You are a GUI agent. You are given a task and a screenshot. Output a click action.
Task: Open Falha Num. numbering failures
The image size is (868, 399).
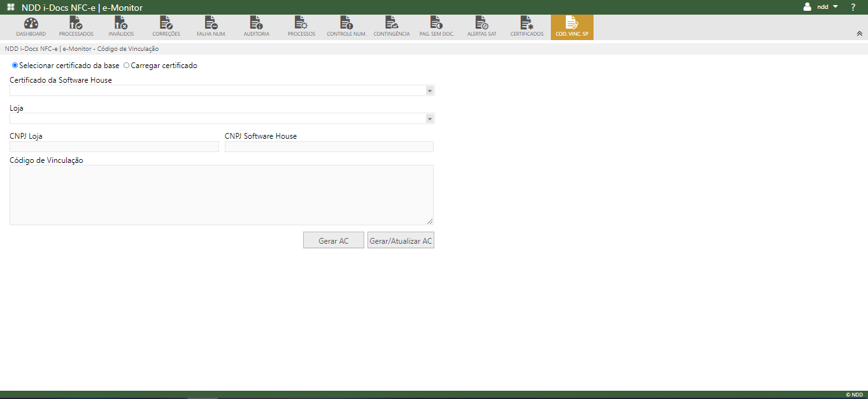[x=211, y=27]
